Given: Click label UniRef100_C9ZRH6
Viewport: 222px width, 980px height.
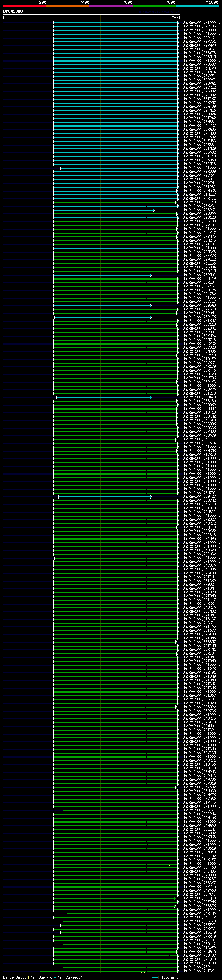Looking at the screenshot, I should point(199,902).
